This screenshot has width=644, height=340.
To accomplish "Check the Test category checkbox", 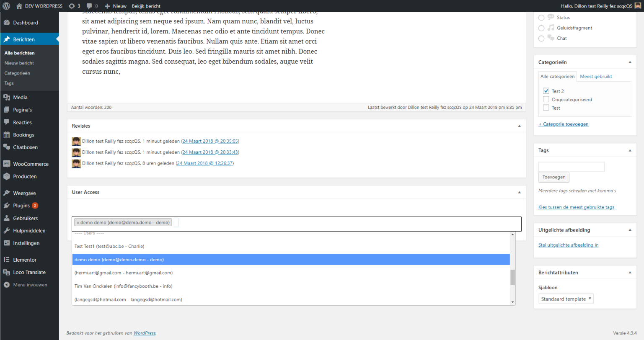I will click(x=546, y=108).
